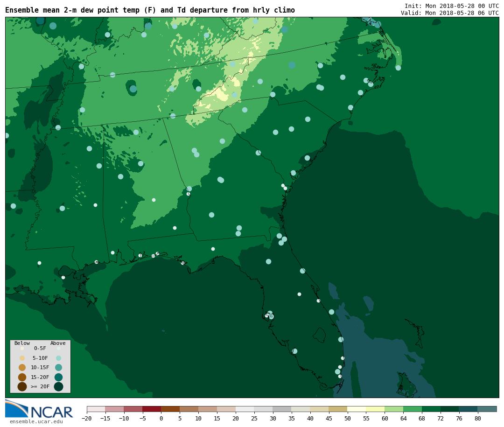Pick the dark teal colorbar swatch between 76 and 80
504x427 pixels.
click(x=469, y=409)
